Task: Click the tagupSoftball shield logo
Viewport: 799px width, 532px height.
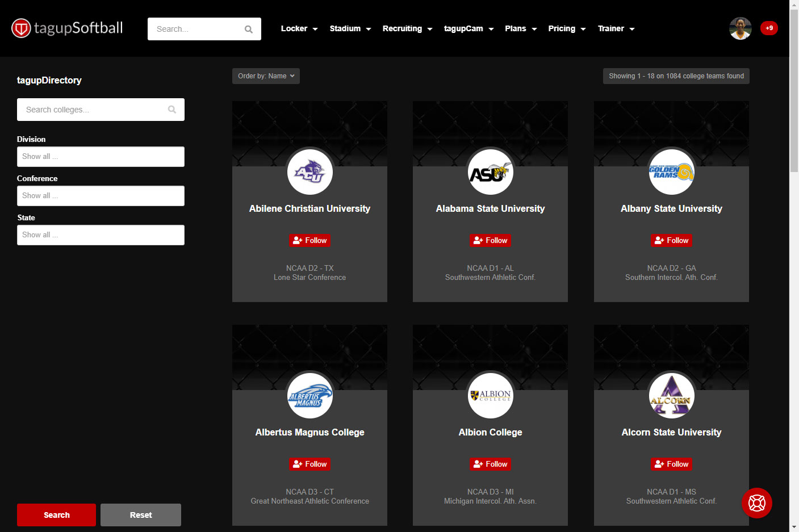Action: coord(22,28)
